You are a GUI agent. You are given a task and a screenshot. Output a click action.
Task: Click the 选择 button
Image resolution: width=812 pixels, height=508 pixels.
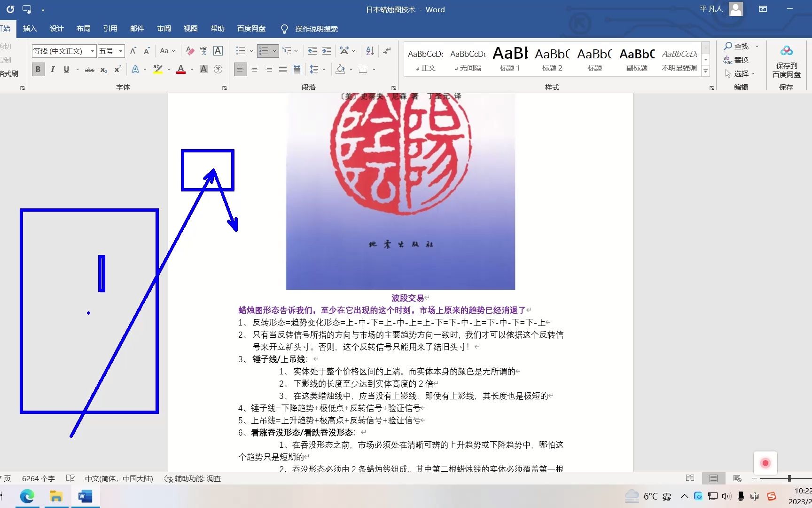click(739, 73)
